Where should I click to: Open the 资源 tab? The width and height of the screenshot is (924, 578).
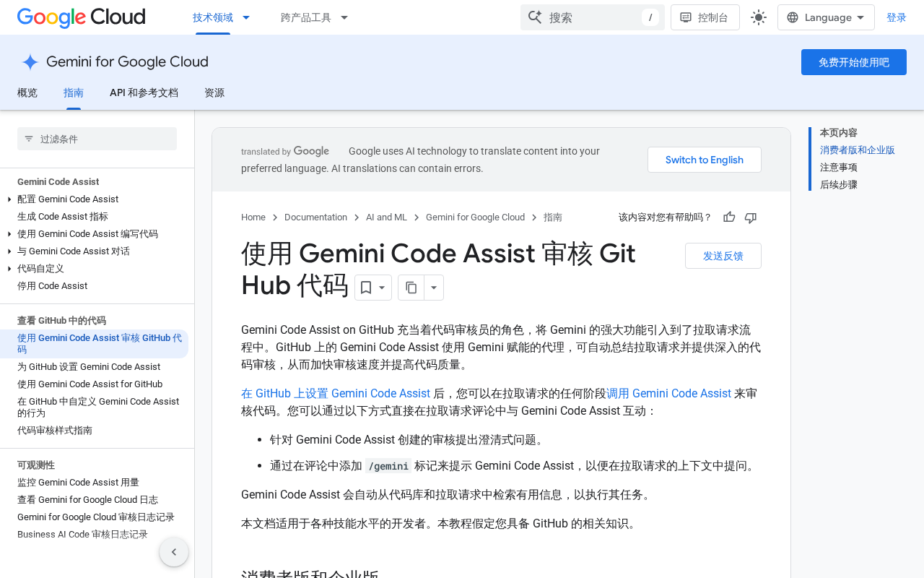(x=214, y=92)
